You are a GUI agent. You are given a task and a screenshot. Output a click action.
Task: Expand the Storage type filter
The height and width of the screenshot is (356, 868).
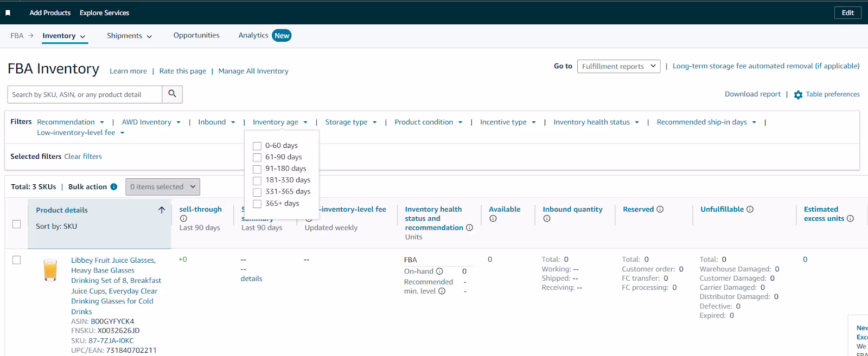351,122
